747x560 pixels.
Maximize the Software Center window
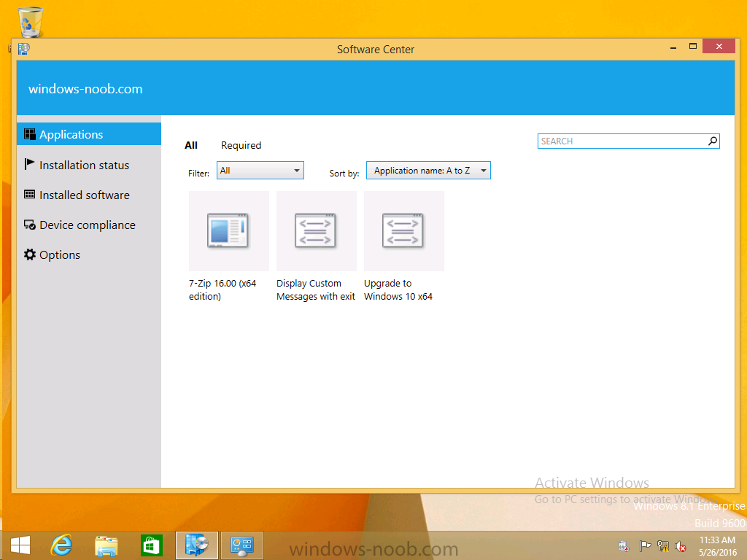(693, 46)
